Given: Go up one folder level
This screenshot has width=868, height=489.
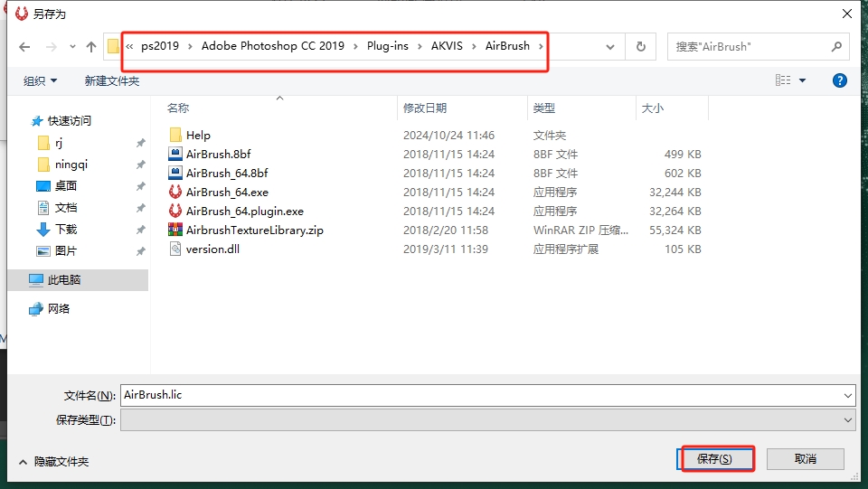Looking at the screenshot, I should (x=91, y=47).
